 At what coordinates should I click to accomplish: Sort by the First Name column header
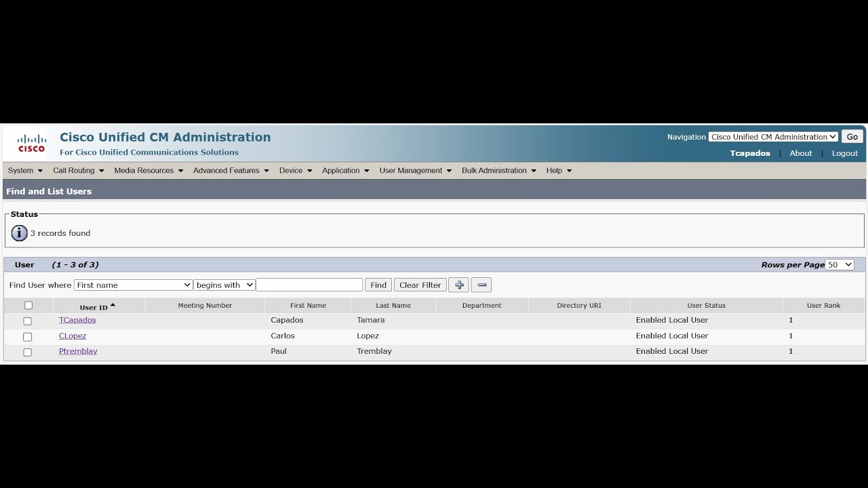coord(308,306)
